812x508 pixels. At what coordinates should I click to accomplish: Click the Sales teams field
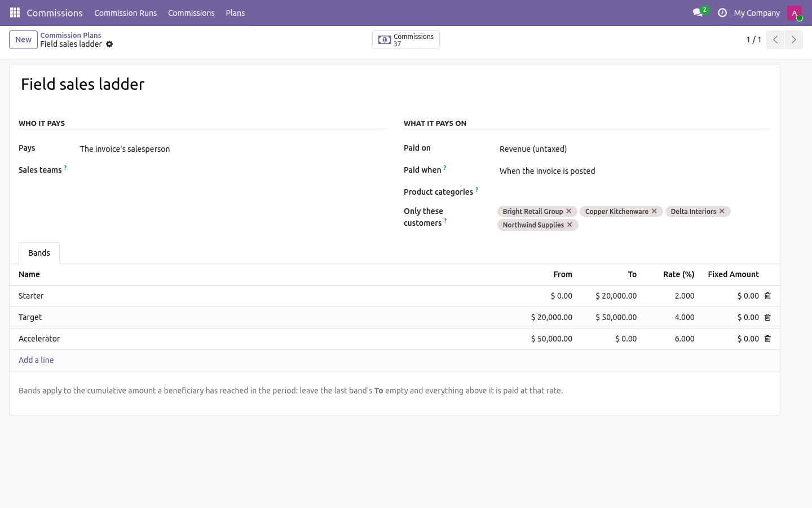click(x=232, y=170)
